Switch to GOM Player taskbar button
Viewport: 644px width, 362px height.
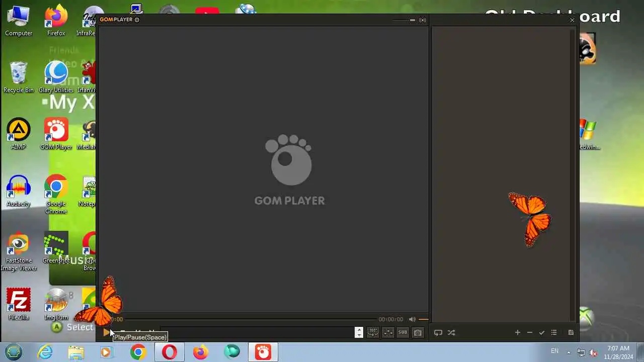coord(263,352)
